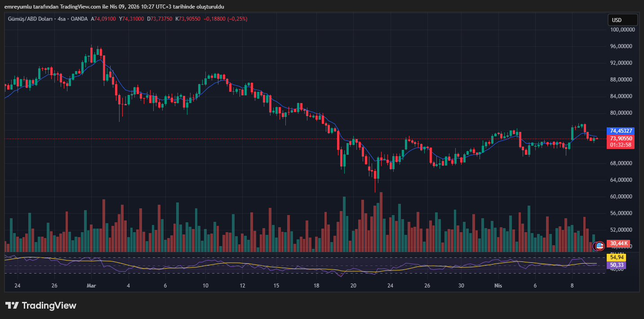The image size is (644, 319).
Task: Click the TradingView logo at bottom left
Action: pyautogui.click(x=41, y=306)
